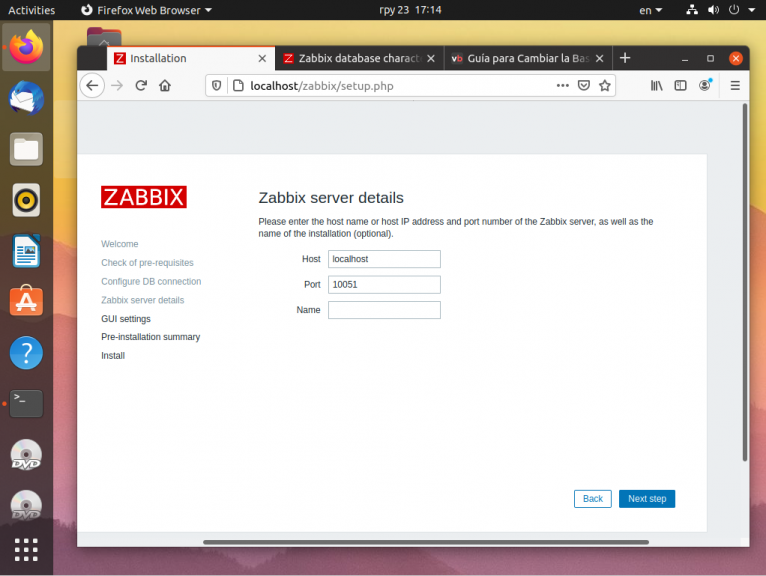This screenshot has height=576, width=766.
Task: Open the power icon menu
Action: 734,10
